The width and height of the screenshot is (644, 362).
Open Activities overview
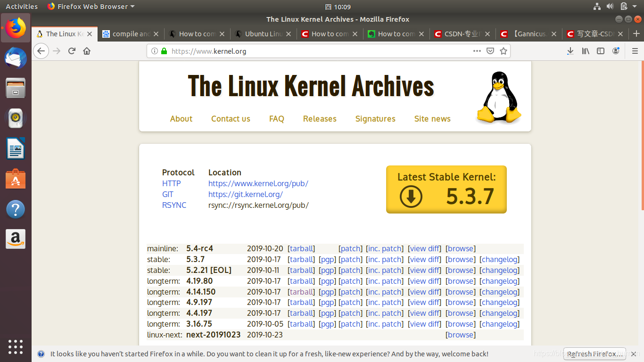click(x=22, y=7)
